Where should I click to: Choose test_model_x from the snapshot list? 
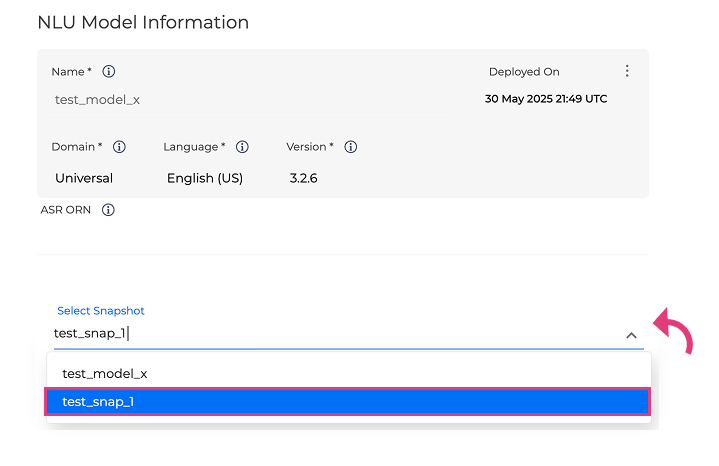point(105,373)
